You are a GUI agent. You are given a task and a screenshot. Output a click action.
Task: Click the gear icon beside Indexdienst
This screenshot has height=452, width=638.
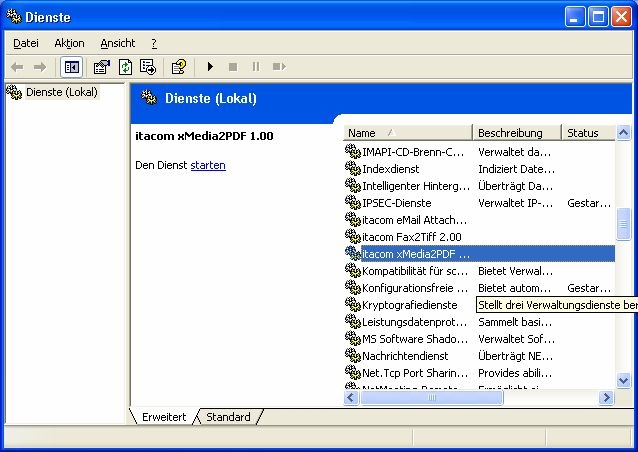pos(352,168)
